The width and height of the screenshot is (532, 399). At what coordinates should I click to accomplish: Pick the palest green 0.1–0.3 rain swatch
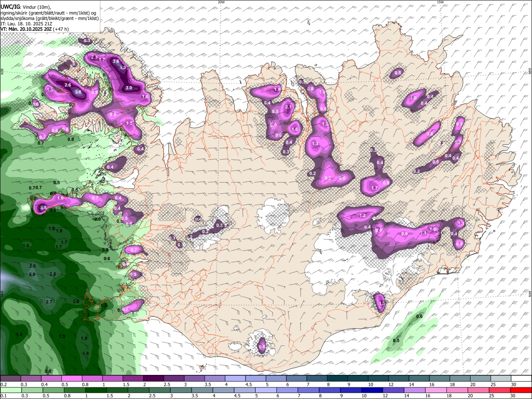10,390
